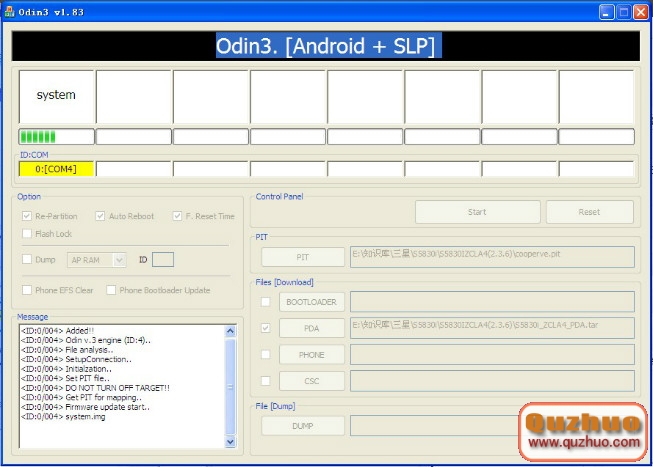Click the Reset button
Screen dimensions: 653x467
pyautogui.click(x=589, y=212)
